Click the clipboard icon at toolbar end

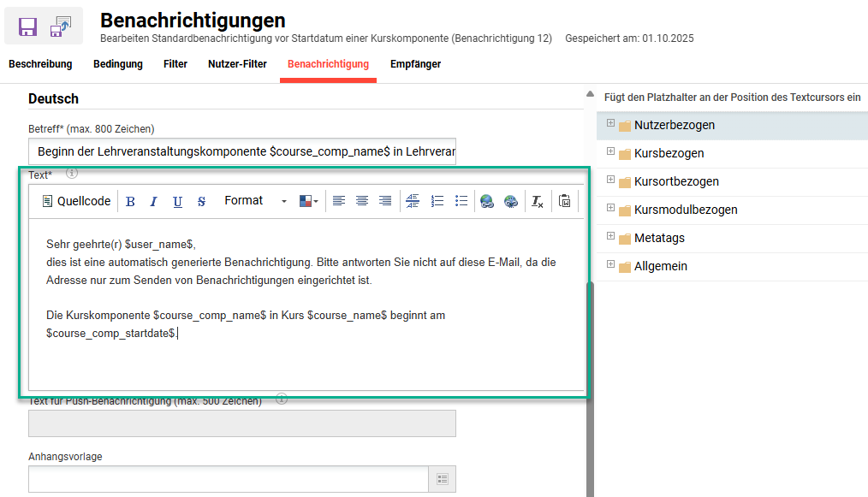564,200
